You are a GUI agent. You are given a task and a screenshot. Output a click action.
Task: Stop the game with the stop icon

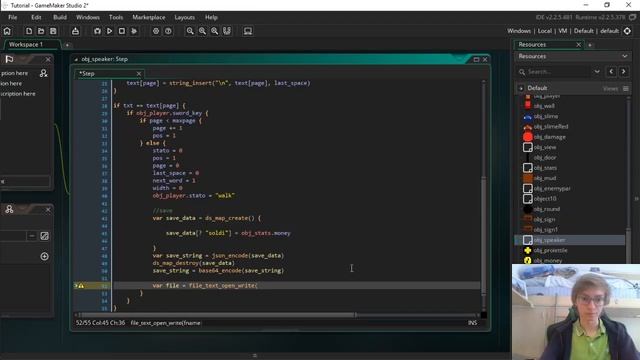coord(122,31)
